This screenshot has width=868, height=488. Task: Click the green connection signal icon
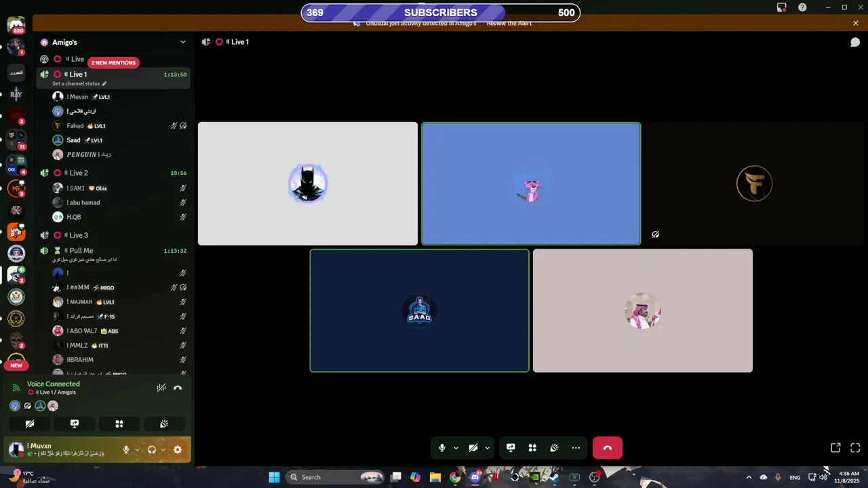point(16,388)
